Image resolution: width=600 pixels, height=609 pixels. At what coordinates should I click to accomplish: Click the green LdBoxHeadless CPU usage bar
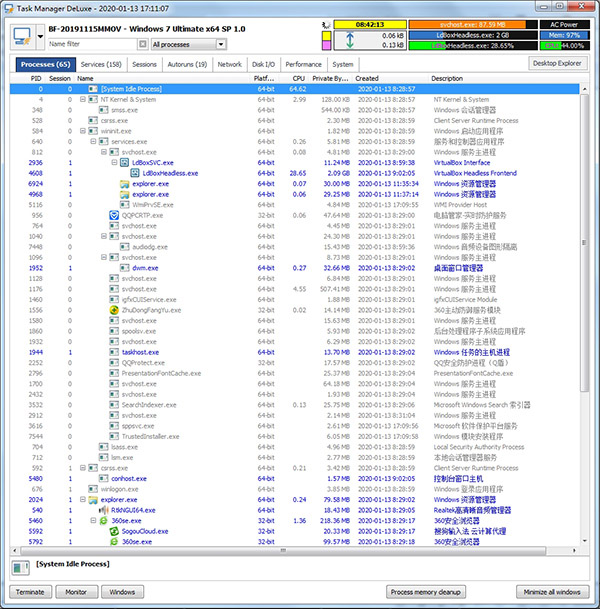tap(473, 45)
